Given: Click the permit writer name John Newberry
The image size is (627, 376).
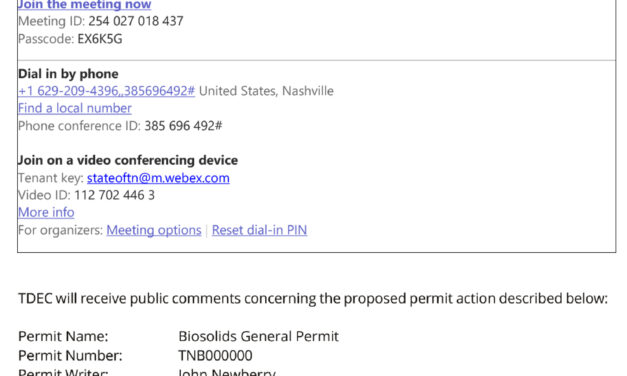Looking at the screenshot, I should pyautogui.click(x=227, y=372).
